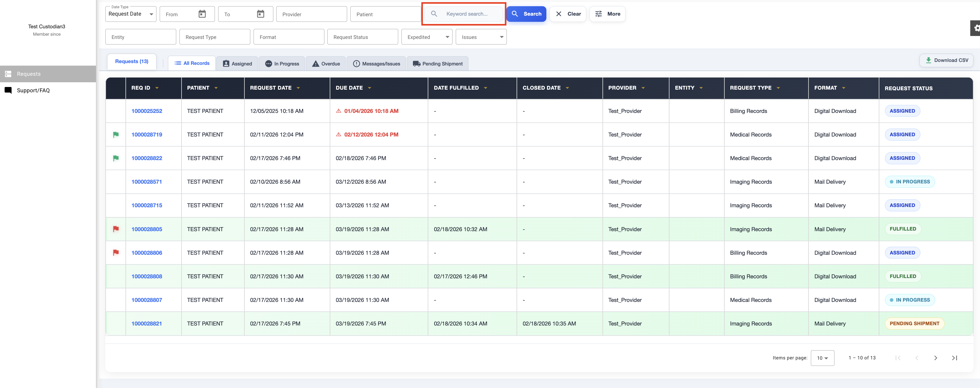Screen dimensions: 980x388
Task: Switch to the Overdue tab
Action: point(326,64)
